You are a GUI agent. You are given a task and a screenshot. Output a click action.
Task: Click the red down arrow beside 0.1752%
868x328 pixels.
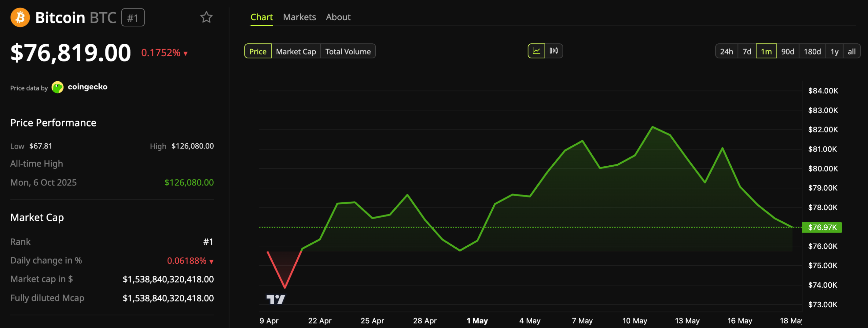pyautogui.click(x=185, y=54)
